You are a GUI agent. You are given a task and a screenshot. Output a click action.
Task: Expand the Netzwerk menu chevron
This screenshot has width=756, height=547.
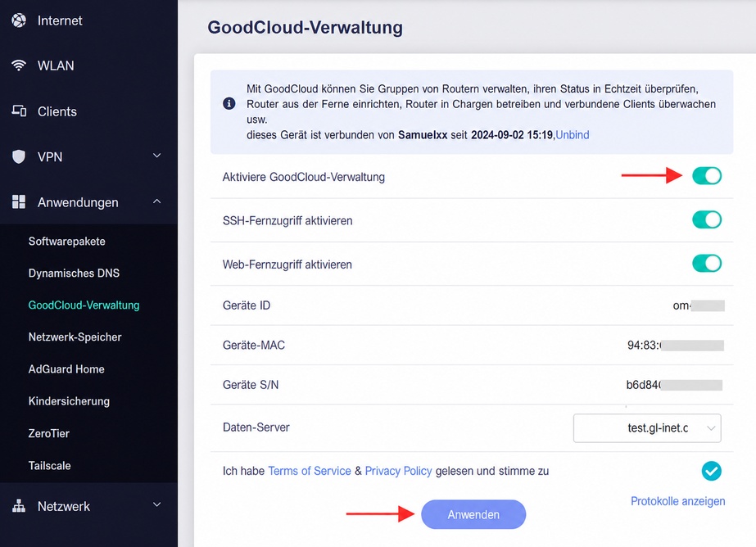tap(156, 505)
